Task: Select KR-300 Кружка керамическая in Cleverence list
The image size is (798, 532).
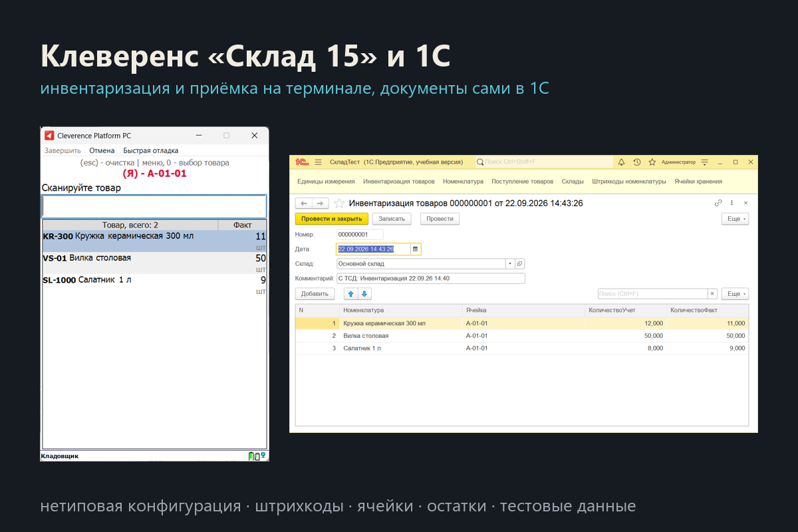Action: click(x=154, y=241)
